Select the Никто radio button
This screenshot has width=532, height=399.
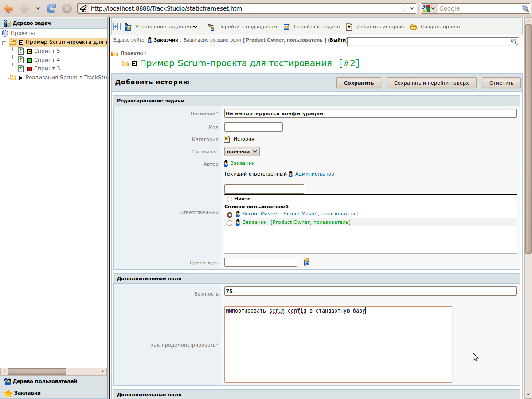230,199
